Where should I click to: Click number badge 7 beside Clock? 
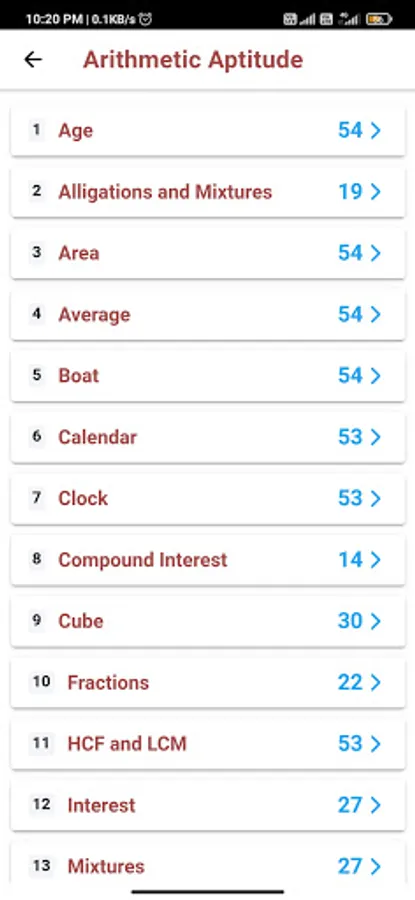(x=37, y=498)
